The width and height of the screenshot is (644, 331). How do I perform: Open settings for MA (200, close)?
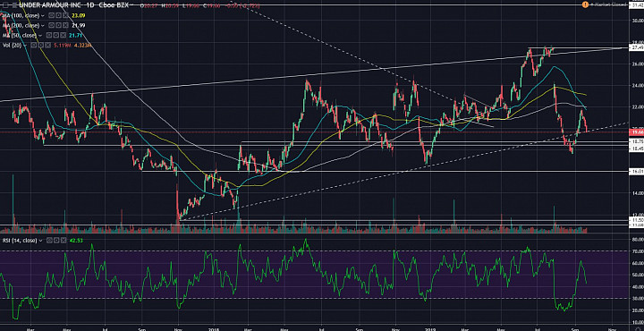pos(58,25)
